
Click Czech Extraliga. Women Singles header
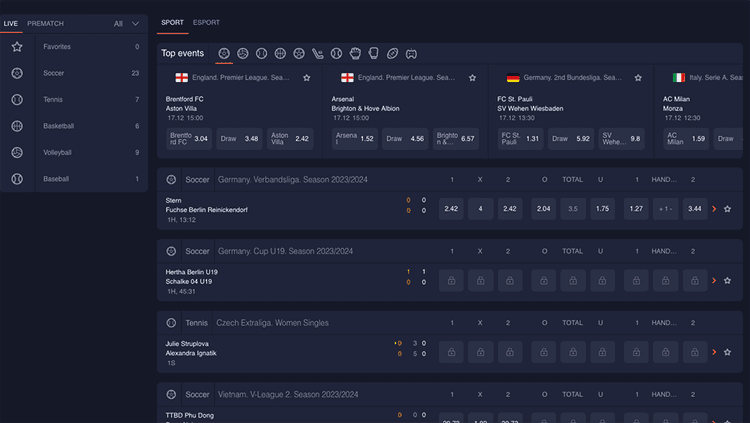272,323
